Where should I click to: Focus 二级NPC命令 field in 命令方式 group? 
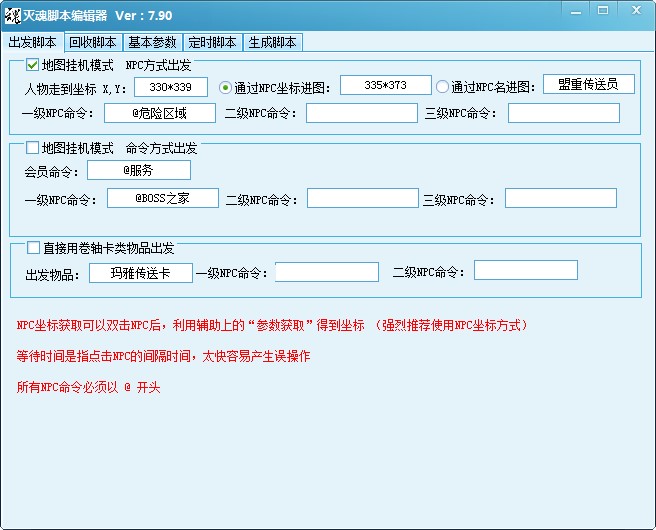[x=363, y=198]
